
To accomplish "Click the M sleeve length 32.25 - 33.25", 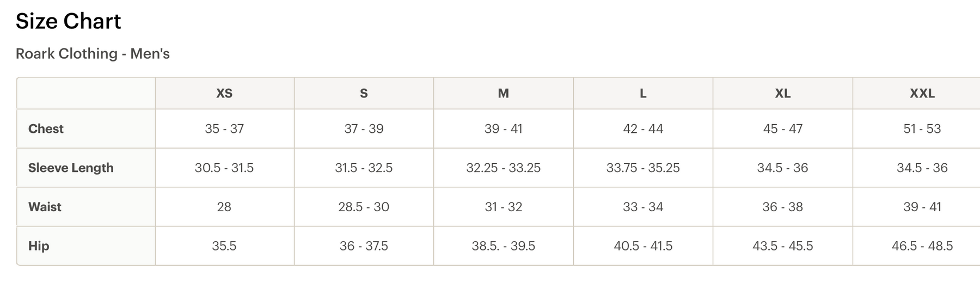I will (503, 168).
